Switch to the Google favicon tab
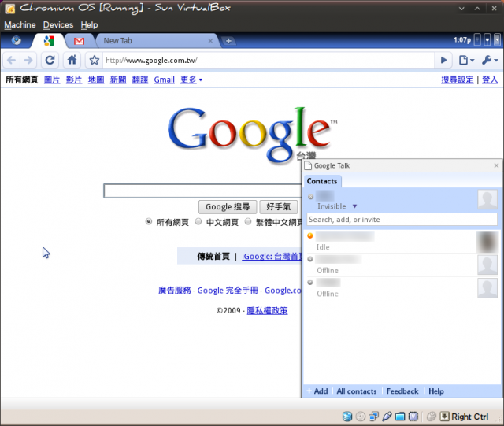 (49, 41)
